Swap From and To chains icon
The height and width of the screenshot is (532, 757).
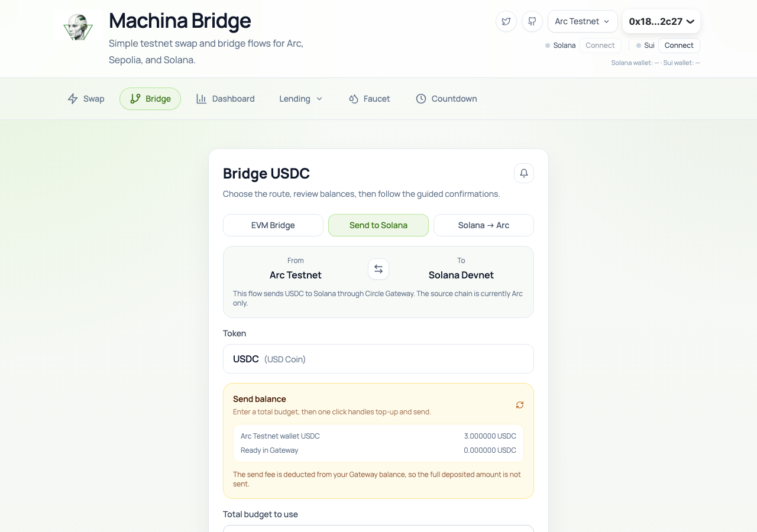click(378, 269)
